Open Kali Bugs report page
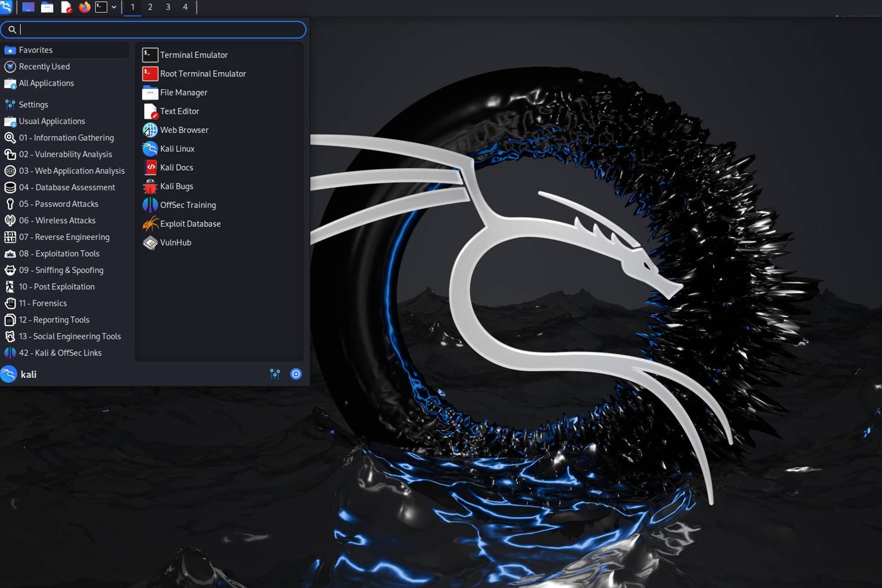This screenshot has height=588, width=882. [x=176, y=186]
